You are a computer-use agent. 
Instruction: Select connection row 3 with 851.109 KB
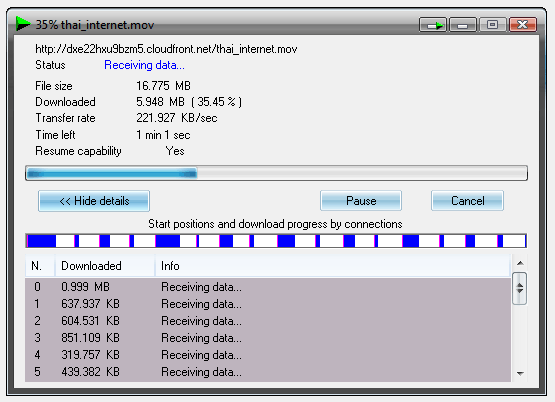268,338
